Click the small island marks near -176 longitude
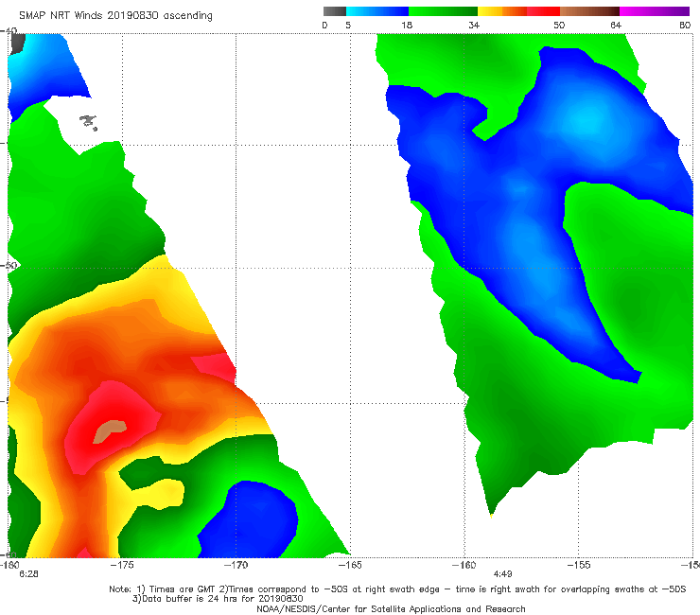This screenshot has height=615, width=700. point(88,122)
